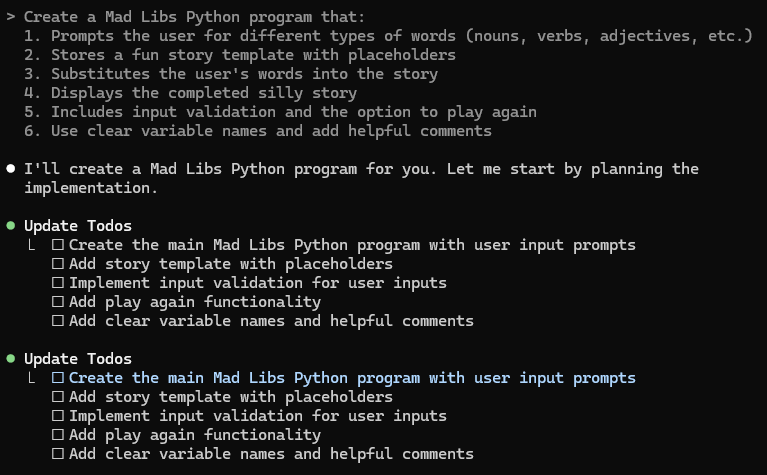Tick the second list's "Add story template" checkbox
This screenshot has height=475, width=767.
[58, 397]
